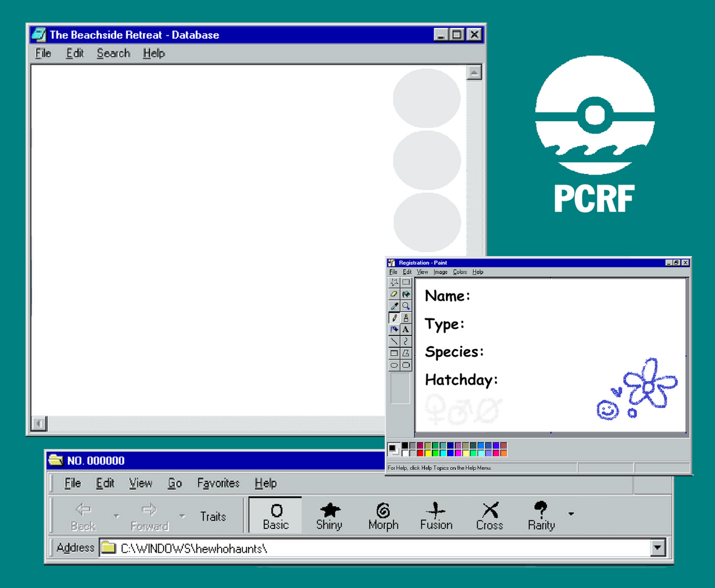The image size is (715, 588).
Task: Select the Polygon tool in Paint
Action: (406, 353)
